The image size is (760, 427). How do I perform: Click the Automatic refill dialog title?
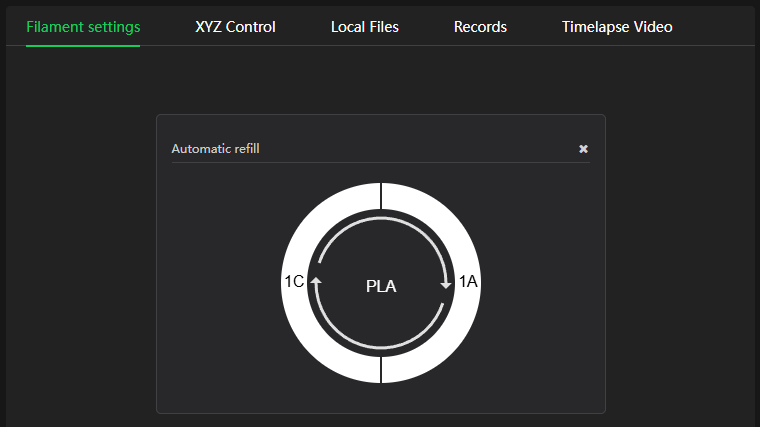coord(215,149)
